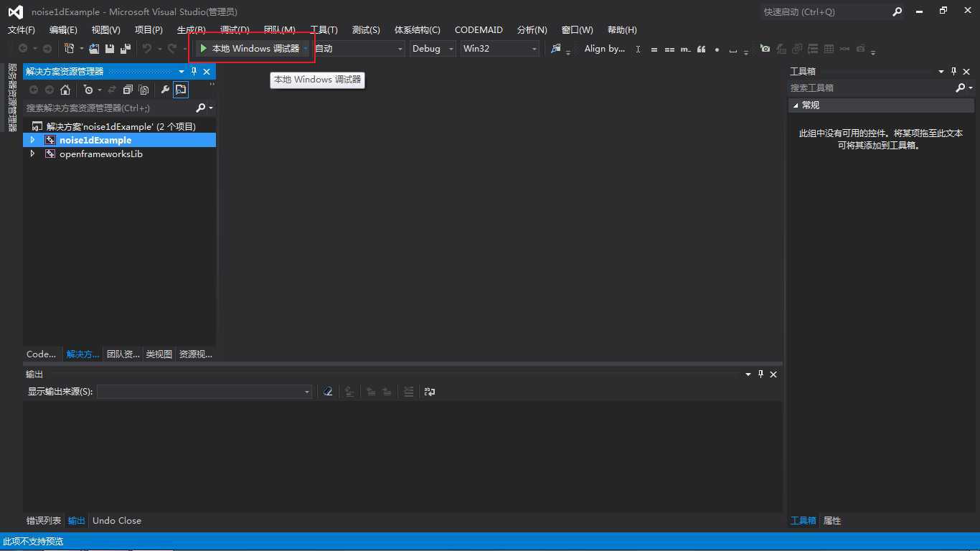980x551 pixels.
Task: Switch to the 团队资... tab
Action: tap(123, 354)
